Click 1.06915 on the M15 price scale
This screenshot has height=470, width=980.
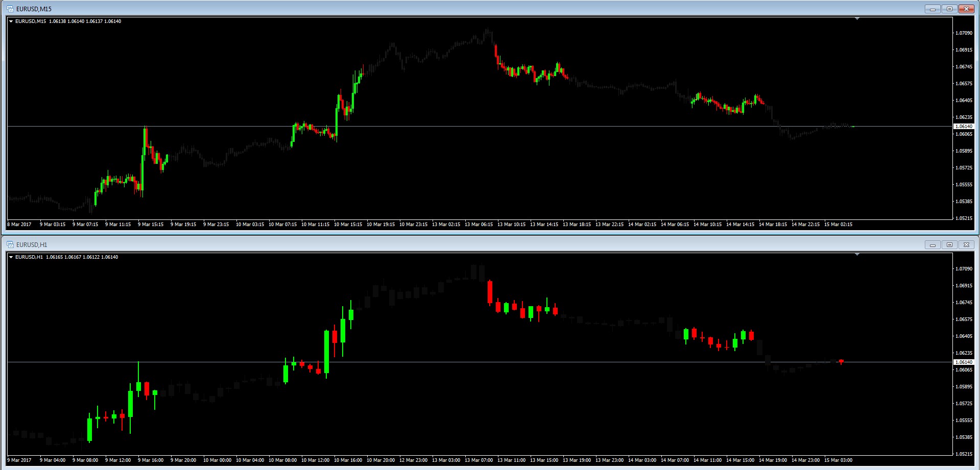coord(964,50)
